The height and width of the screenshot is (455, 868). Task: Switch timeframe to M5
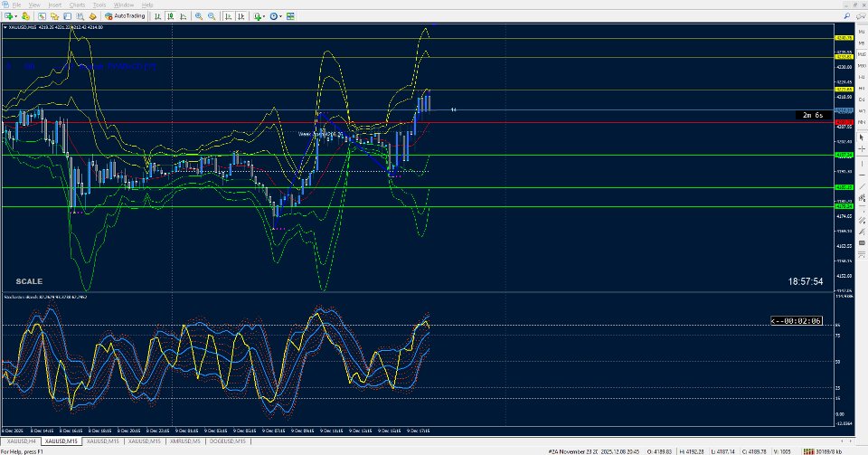coord(862,43)
